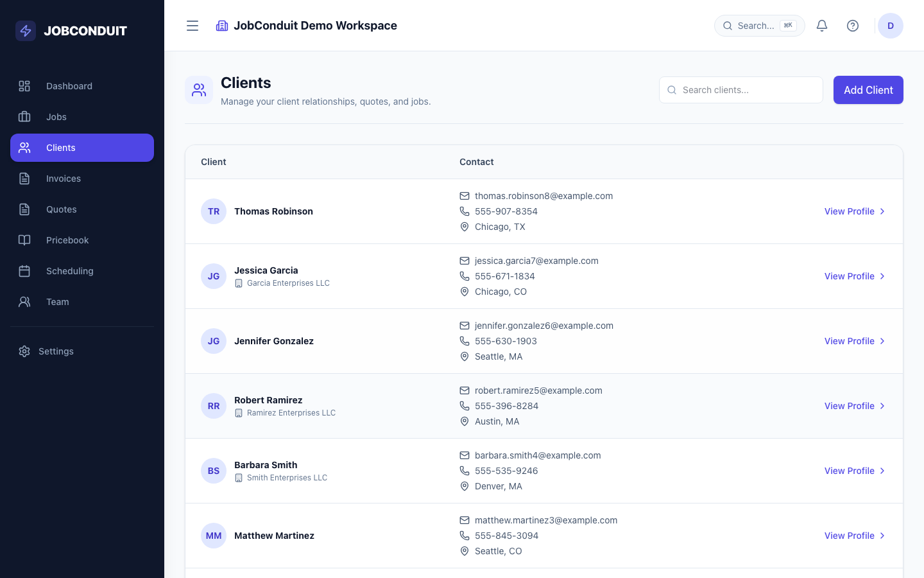
Task: Click the Quotes document icon
Action: tap(24, 209)
